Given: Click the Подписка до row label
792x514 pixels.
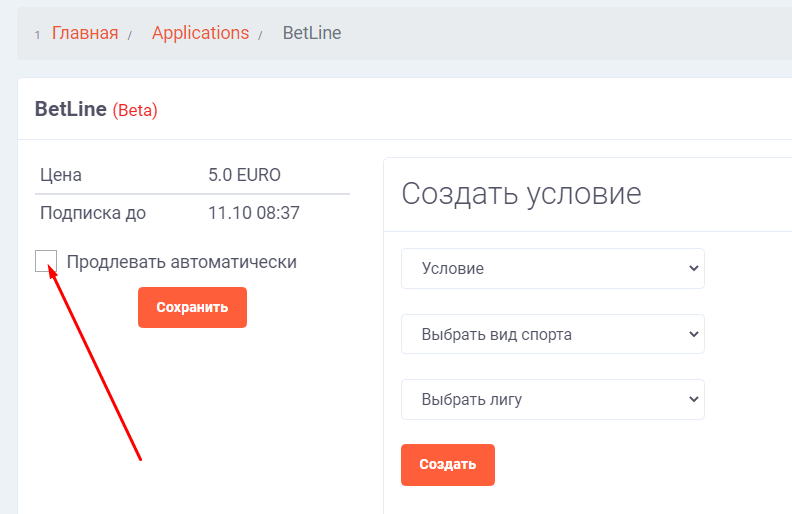Looking at the screenshot, I should tap(93, 212).
